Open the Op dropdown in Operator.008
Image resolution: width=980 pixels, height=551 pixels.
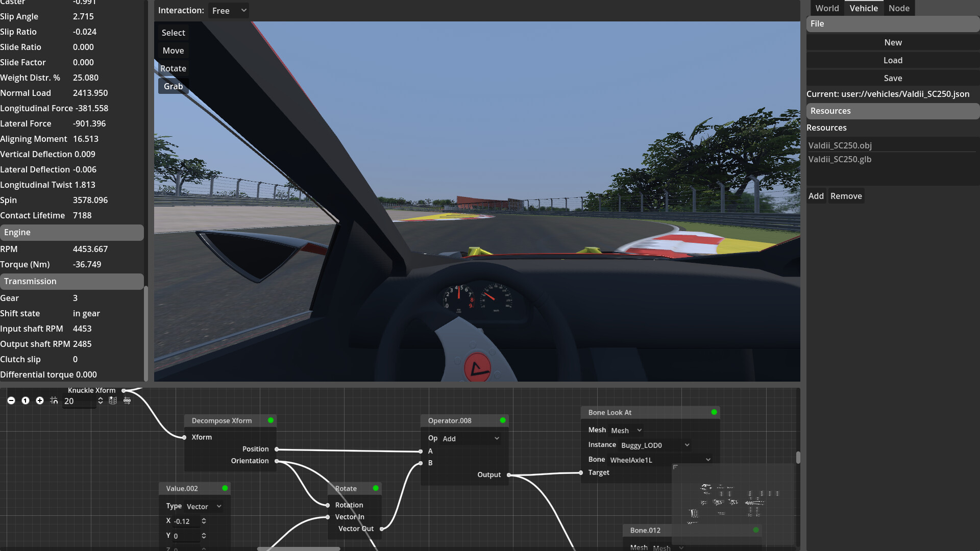[x=471, y=438]
